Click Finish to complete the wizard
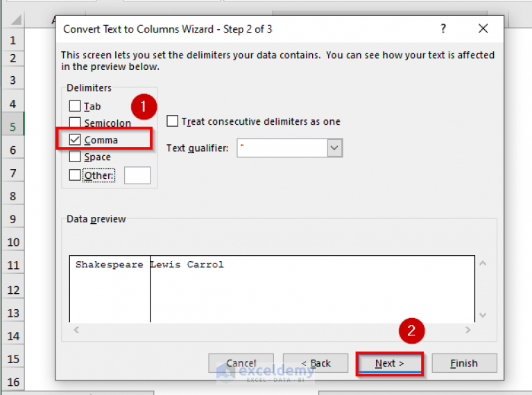 click(464, 363)
